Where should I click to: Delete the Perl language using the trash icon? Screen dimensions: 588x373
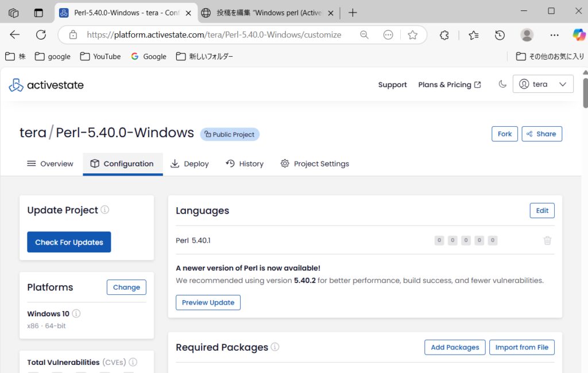click(x=547, y=240)
